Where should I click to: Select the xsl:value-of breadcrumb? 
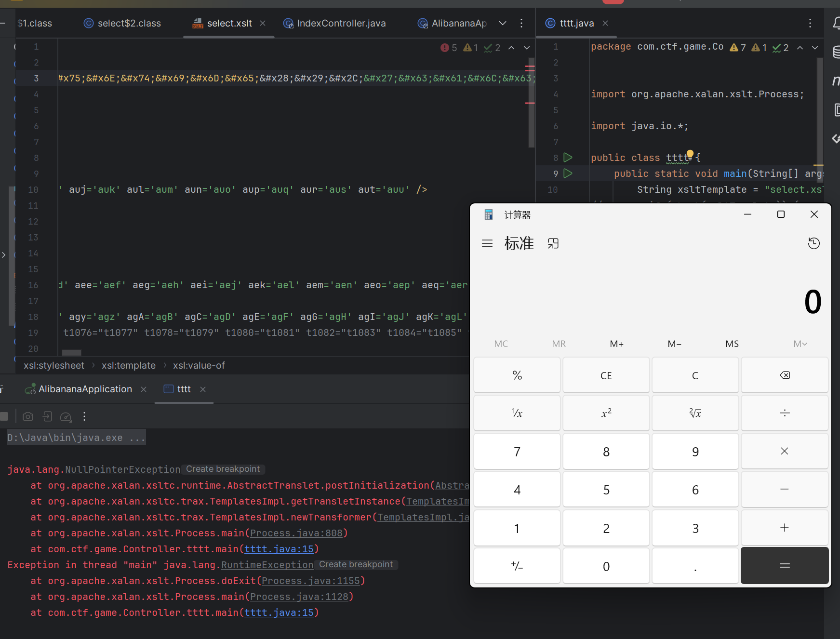click(x=199, y=365)
